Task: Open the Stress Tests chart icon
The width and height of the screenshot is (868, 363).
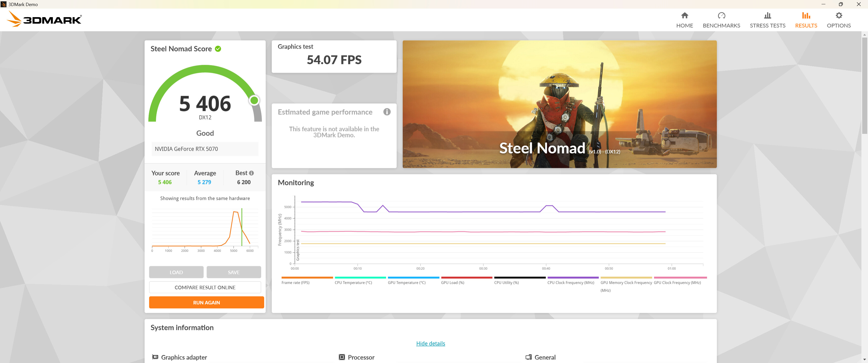Action: coord(767,15)
